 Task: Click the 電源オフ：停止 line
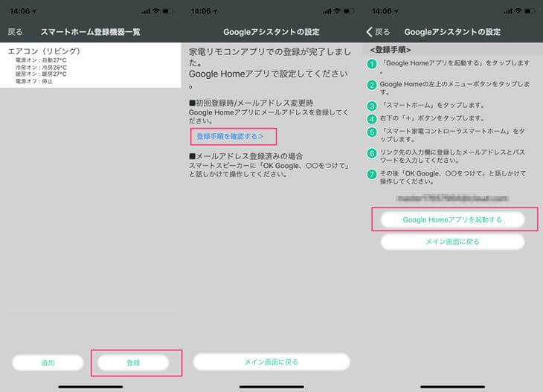[34, 81]
